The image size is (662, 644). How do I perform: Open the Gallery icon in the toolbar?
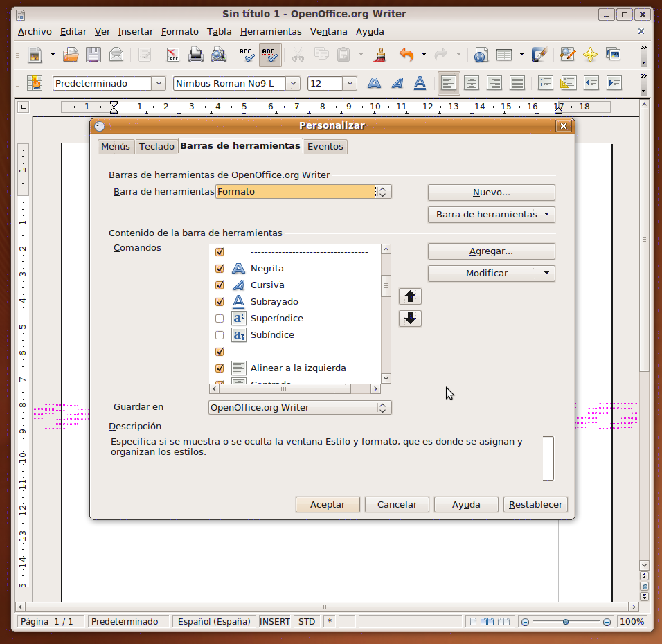click(613, 55)
